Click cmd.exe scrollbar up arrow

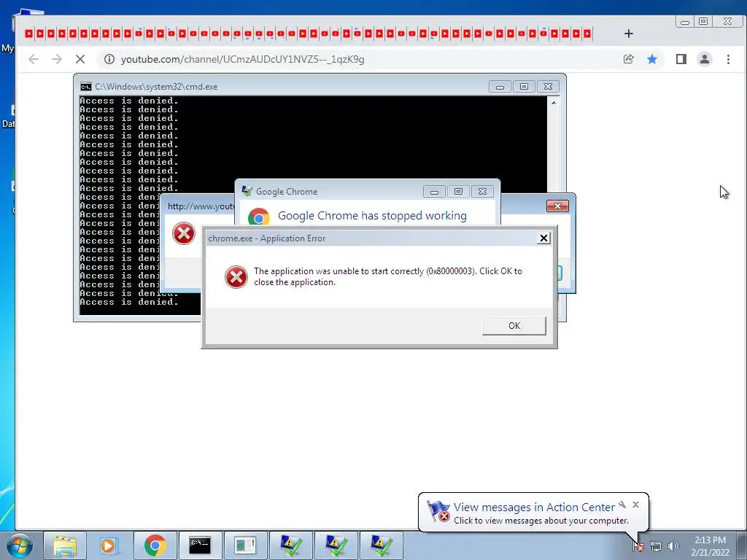coord(554,102)
